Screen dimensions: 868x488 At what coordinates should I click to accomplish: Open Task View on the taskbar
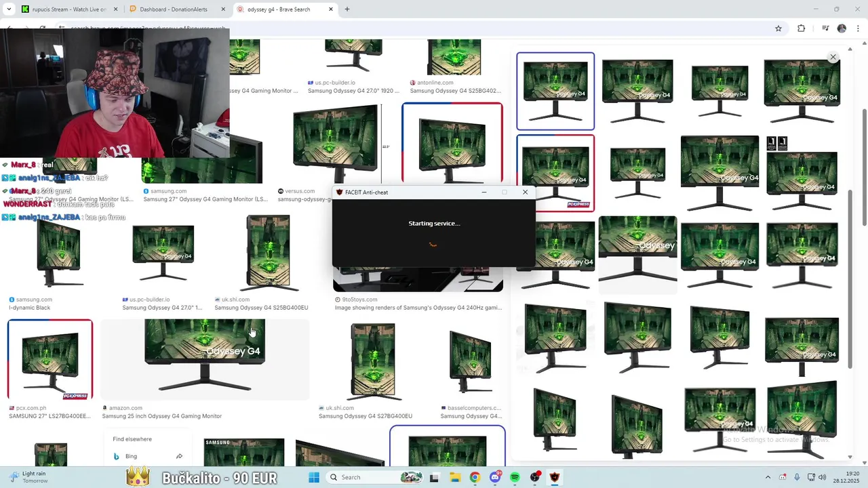(x=434, y=477)
